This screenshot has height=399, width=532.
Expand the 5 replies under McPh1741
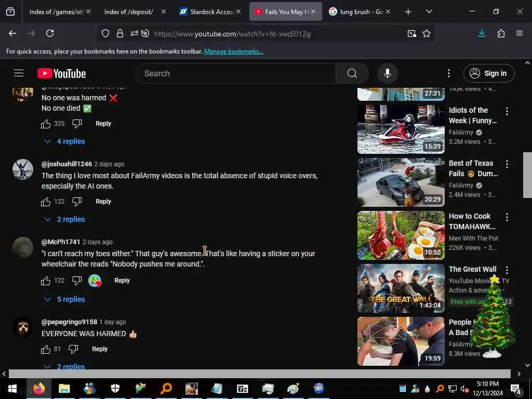[x=64, y=300]
